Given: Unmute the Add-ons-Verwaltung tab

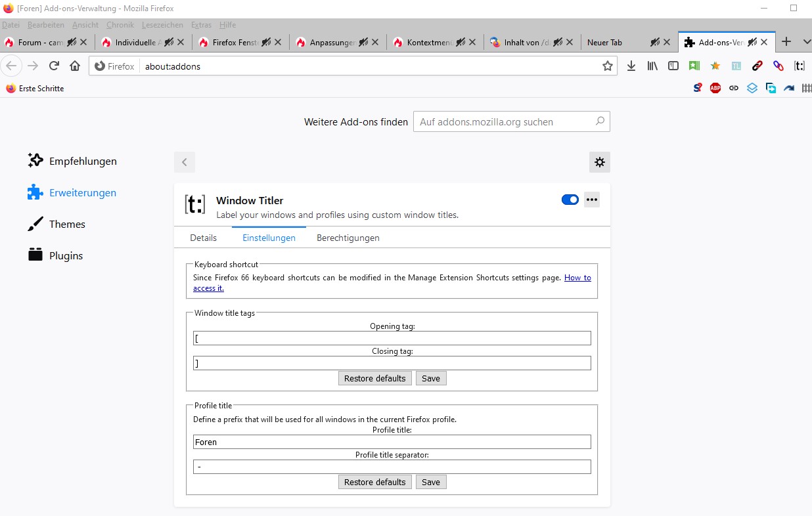Looking at the screenshot, I should pyautogui.click(x=752, y=42).
